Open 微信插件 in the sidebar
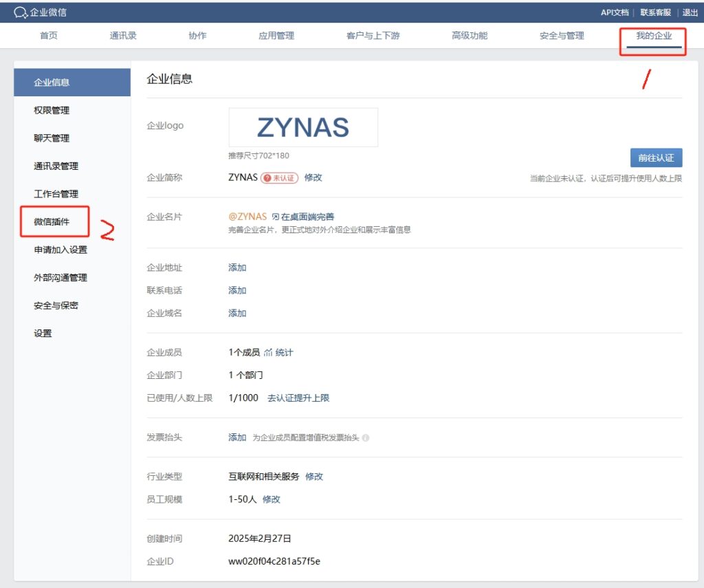The width and height of the screenshot is (704, 588). pyautogui.click(x=52, y=222)
